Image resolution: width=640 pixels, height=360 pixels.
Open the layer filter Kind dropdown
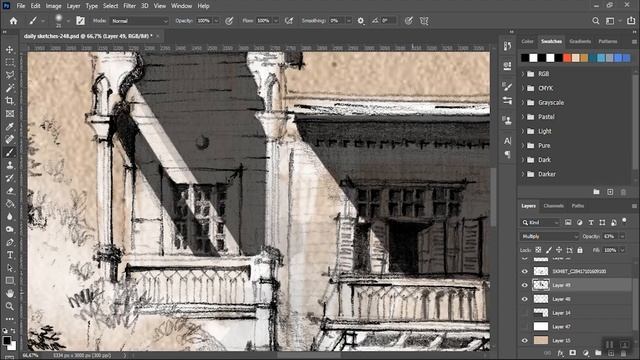coord(540,222)
